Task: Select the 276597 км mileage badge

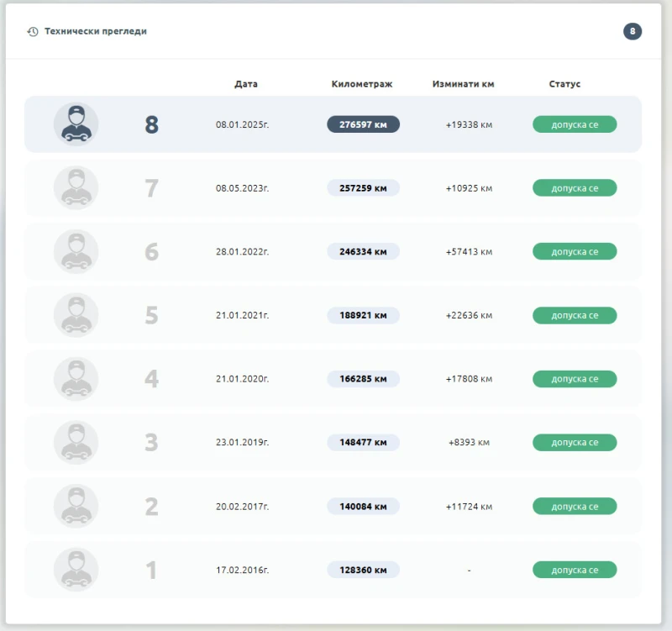Action: tap(363, 124)
